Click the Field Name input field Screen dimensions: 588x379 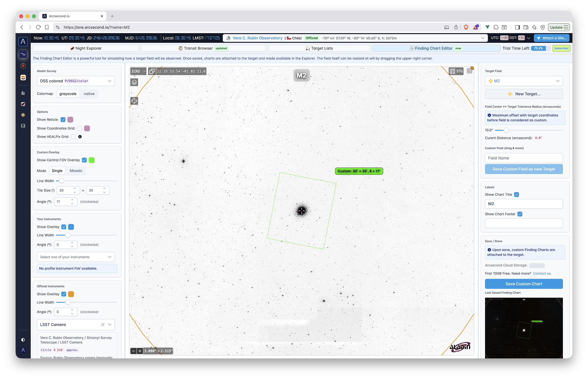[524, 158]
